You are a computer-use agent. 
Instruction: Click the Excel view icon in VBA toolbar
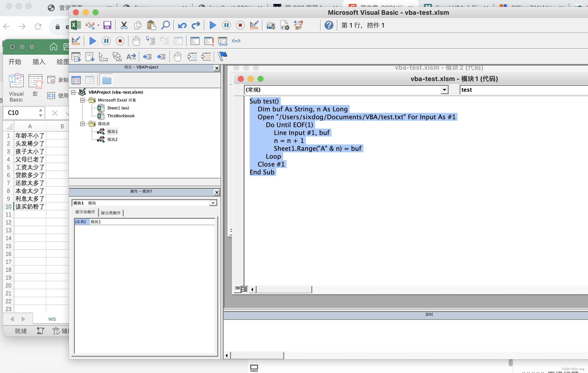pos(76,25)
